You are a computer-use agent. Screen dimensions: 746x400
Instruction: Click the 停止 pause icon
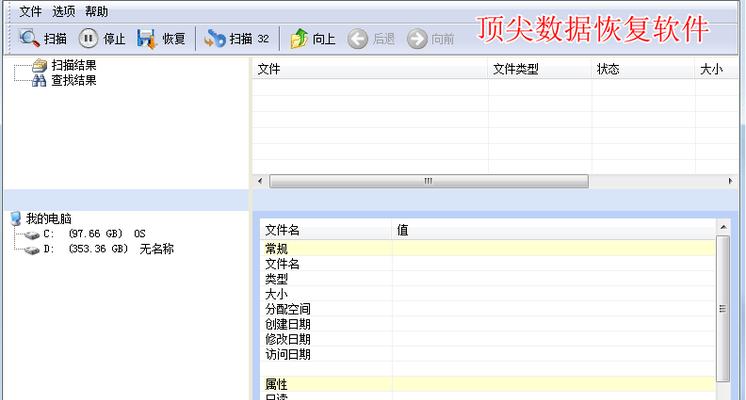pos(88,38)
